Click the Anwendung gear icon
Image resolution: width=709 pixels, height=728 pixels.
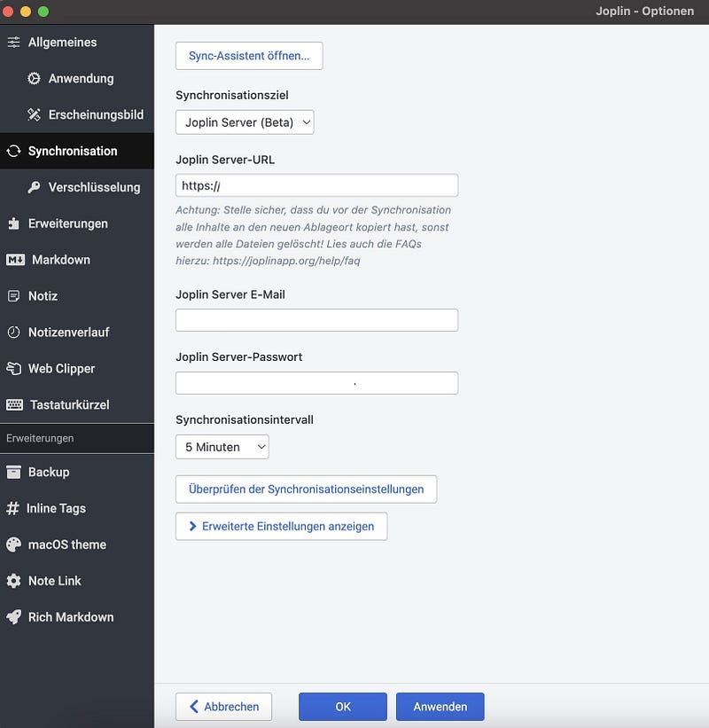pos(34,78)
